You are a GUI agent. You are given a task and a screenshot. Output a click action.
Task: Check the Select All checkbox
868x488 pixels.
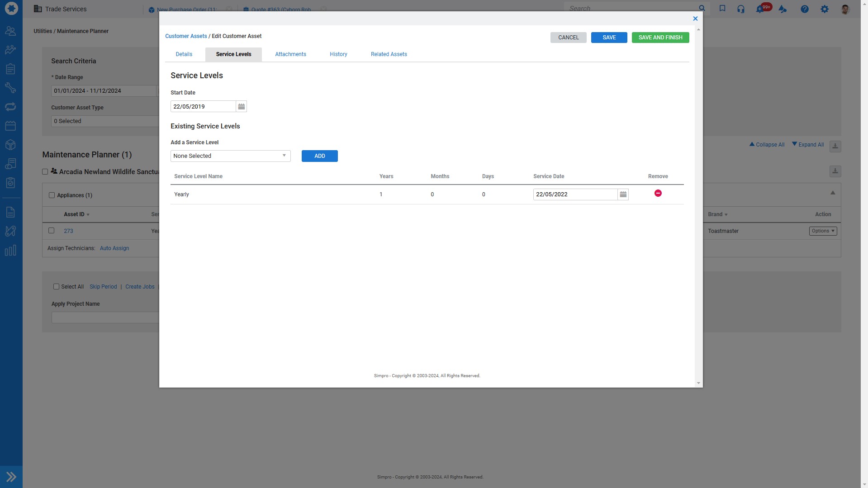[56, 287]
